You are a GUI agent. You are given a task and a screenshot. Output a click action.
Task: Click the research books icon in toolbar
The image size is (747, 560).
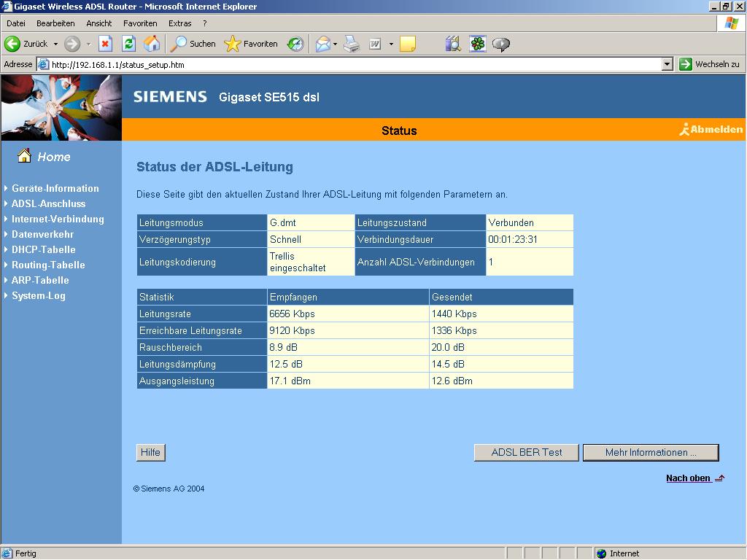pos(453,44)
